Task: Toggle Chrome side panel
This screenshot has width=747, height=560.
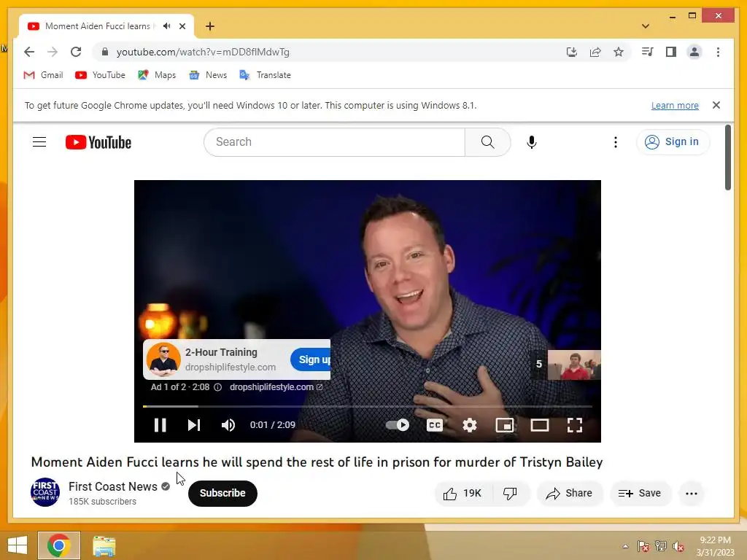Action: click(x=671, y=52)
